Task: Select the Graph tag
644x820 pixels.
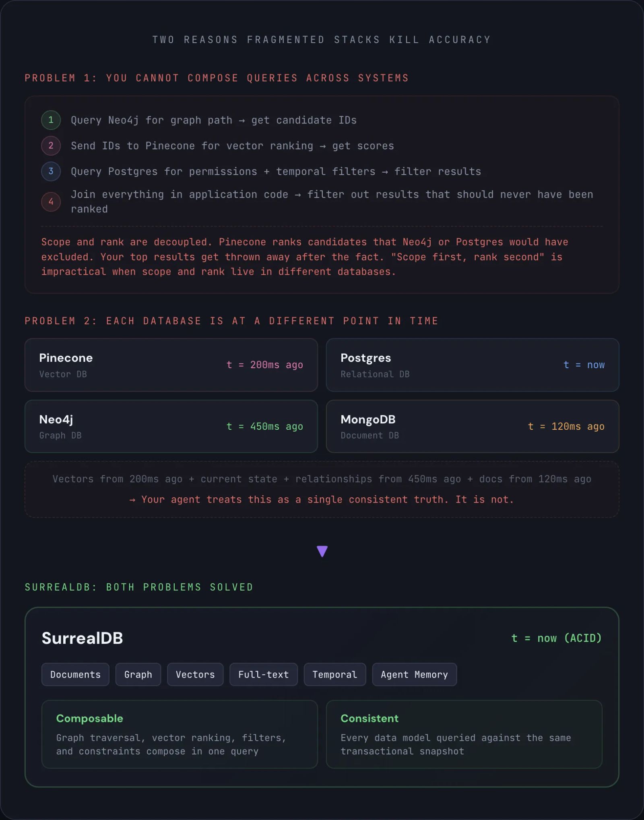Action: click(138, 674)
